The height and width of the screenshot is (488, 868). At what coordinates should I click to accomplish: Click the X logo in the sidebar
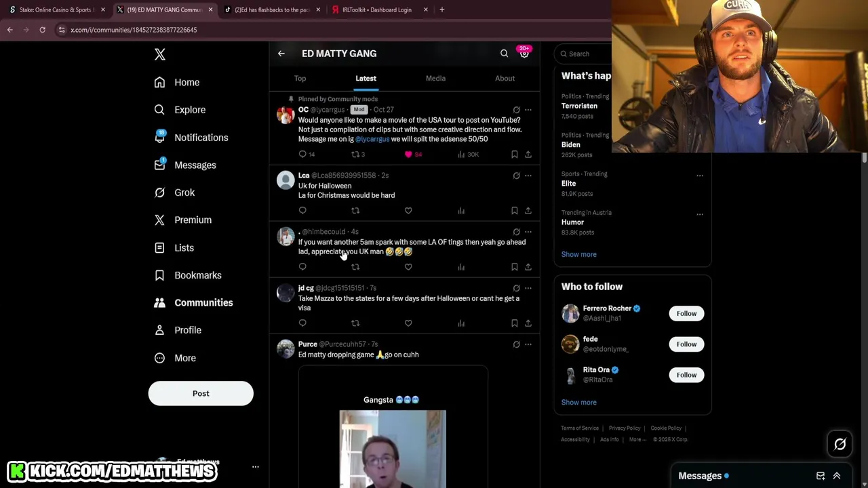click(160, 54)
